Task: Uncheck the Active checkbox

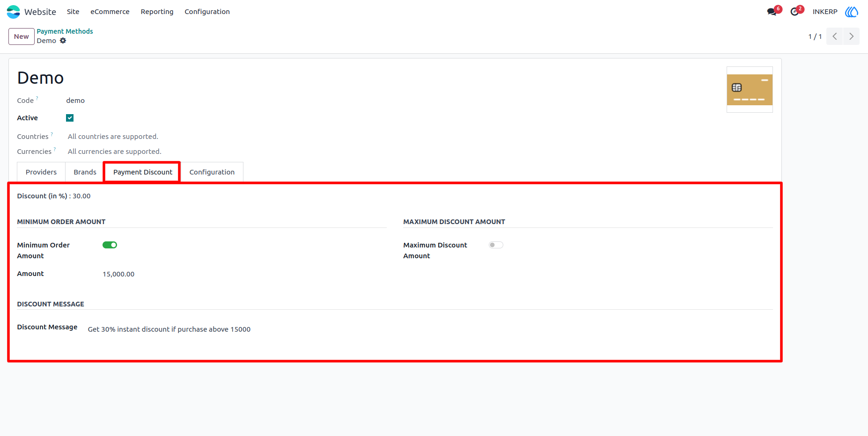Action: 70,118
